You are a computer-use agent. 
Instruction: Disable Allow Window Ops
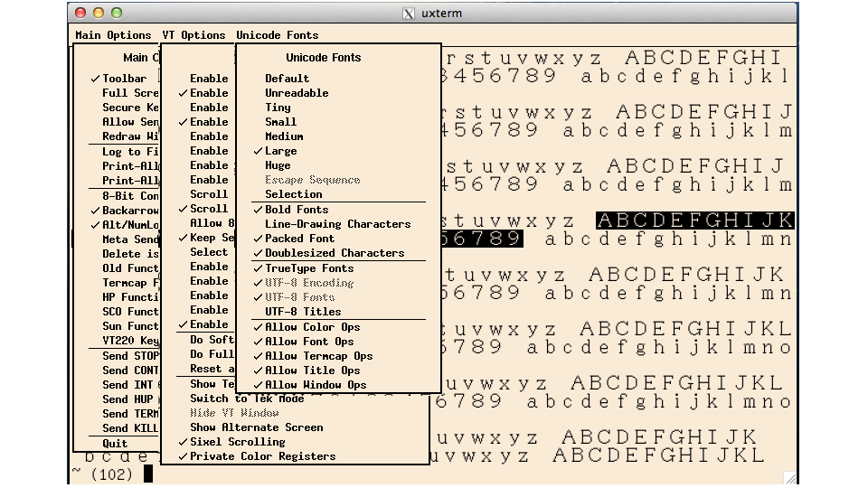[x=315, y=385]
